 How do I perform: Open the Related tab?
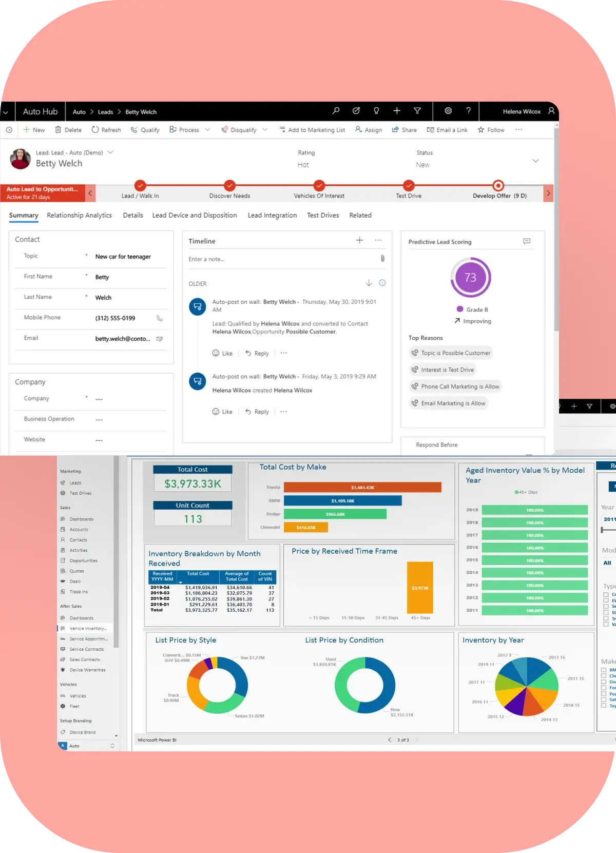click(360, 216)
